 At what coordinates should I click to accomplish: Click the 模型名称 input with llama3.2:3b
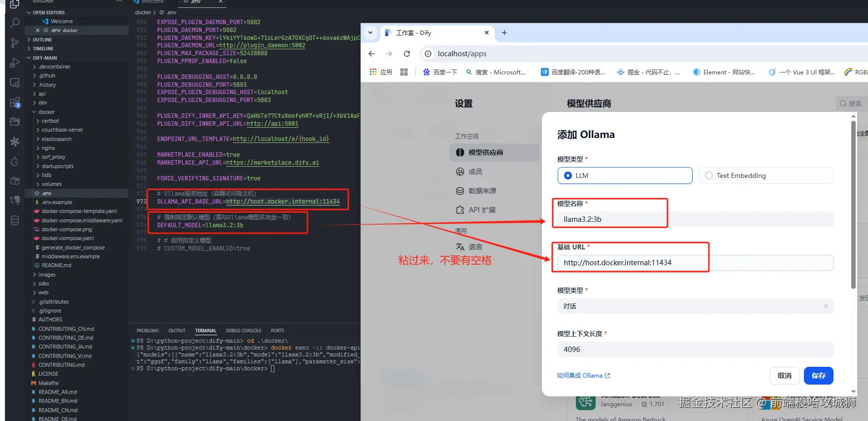click(696, 219)
